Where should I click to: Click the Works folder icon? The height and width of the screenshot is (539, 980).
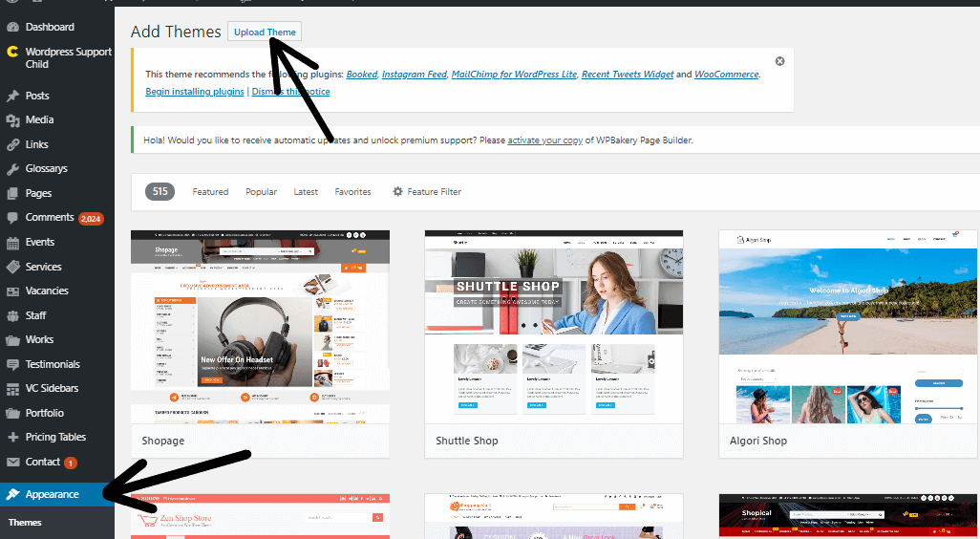click(x=12, y=340)
